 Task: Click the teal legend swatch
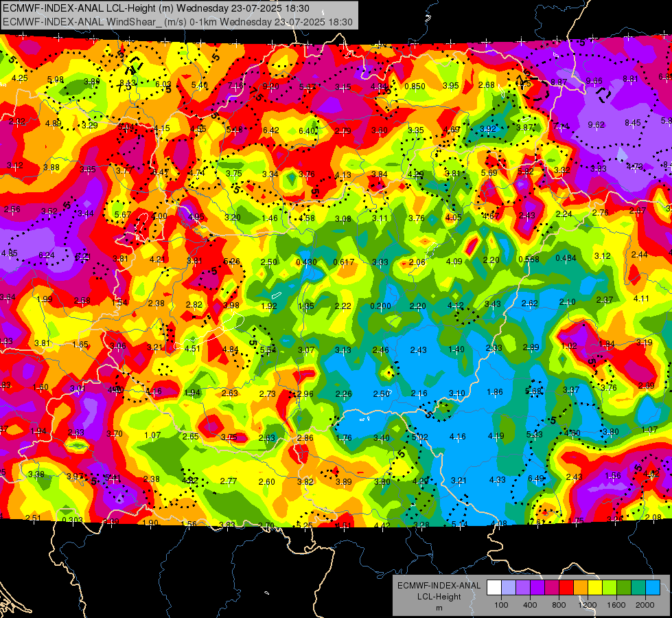tap(638, 588)
